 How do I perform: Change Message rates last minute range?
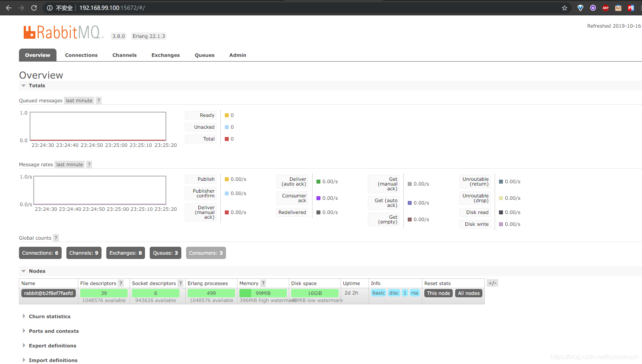[70, 165]
